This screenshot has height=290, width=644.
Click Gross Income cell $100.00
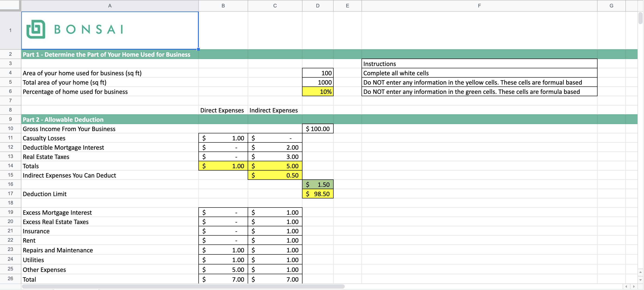pyautogui.click(x=318, y=129)
